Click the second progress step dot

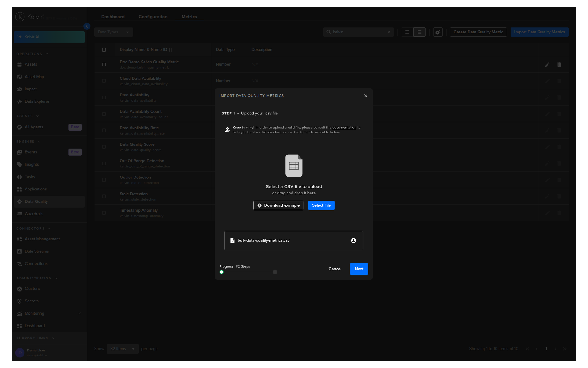tap(275, 272)
